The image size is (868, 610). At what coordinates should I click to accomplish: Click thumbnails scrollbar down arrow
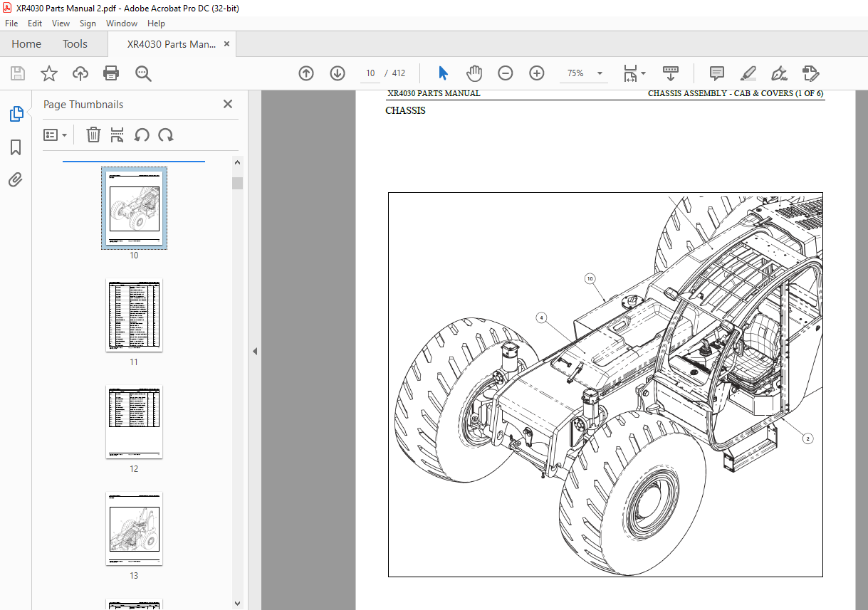coord(238,604)
